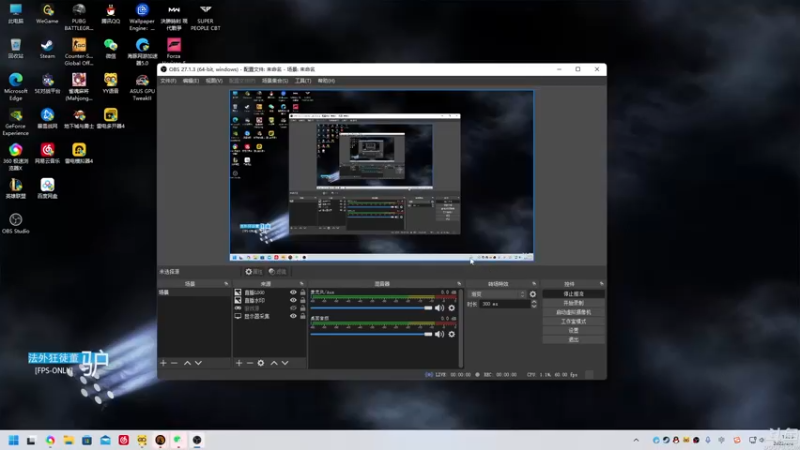Mute the 桌面音频 speaker icon
The image size is (800, 450).
coord(439,334)
